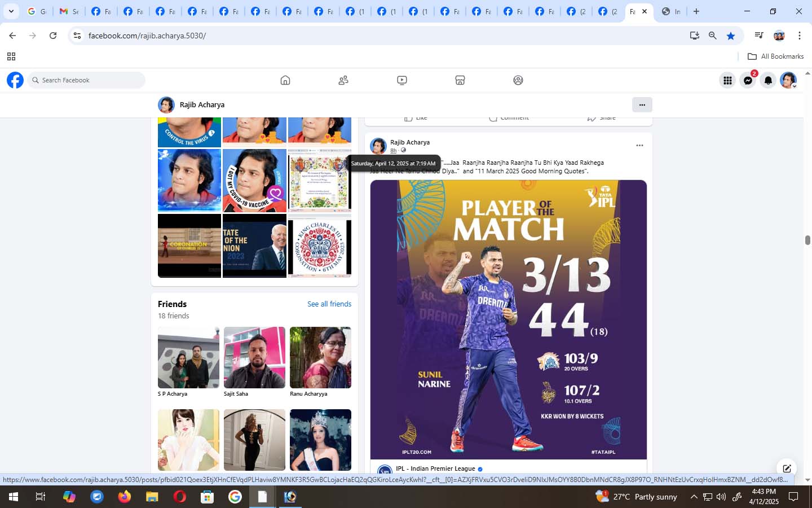Open the Notifications bell icon

click(768, 81)
